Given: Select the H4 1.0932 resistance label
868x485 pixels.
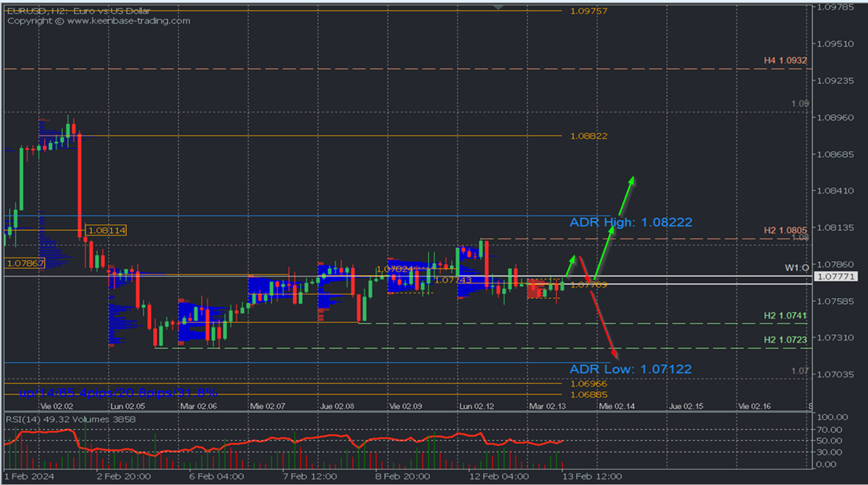Looking at the screenshot, I should (x=785, y=61).
